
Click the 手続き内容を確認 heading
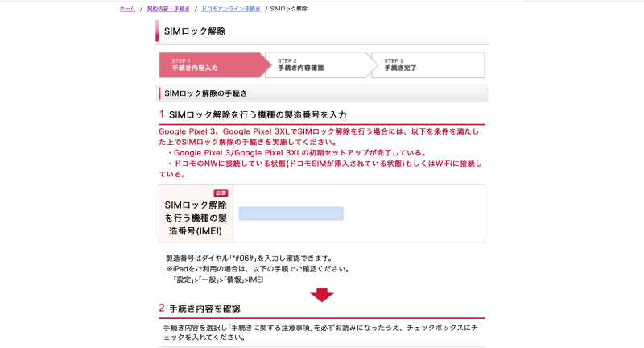coord(204,309)
